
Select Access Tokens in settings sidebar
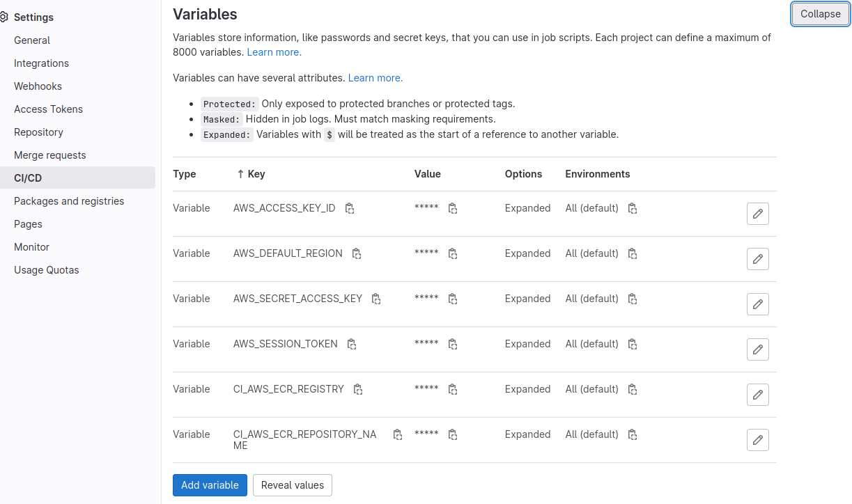(x=48, y=109)
